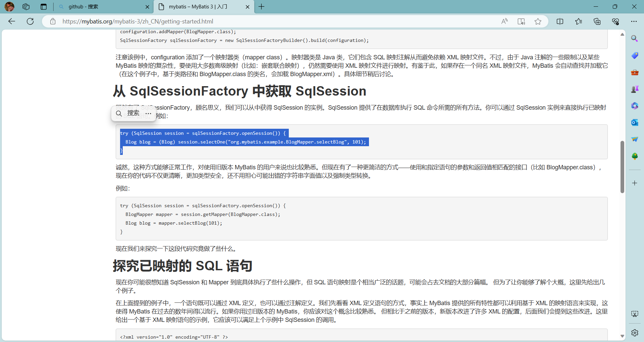Screen dimensions: 644x342
Task: Select the "mybatis – MyBatis 3 | 入门" tab
Action: 204,7
